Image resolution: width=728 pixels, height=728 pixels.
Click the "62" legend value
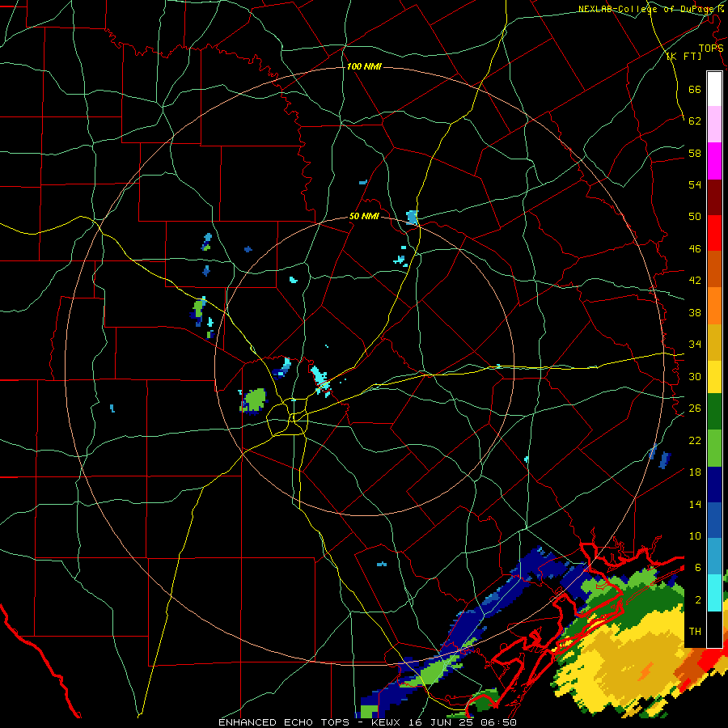tap(695, 121)
